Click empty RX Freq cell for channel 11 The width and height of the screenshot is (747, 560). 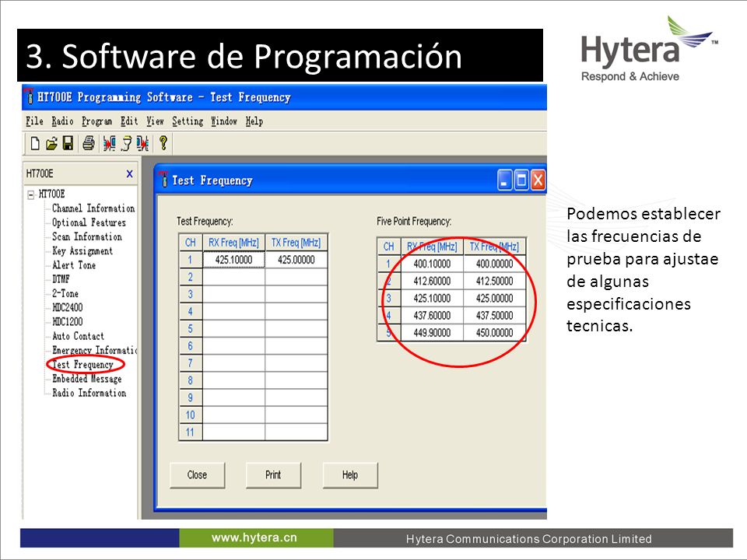coord(233,432)
